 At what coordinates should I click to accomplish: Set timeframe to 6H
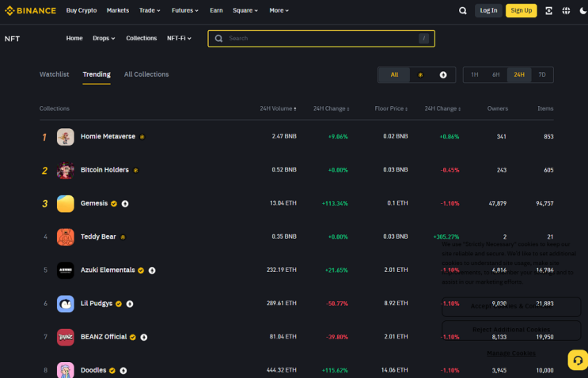point(495,75)
